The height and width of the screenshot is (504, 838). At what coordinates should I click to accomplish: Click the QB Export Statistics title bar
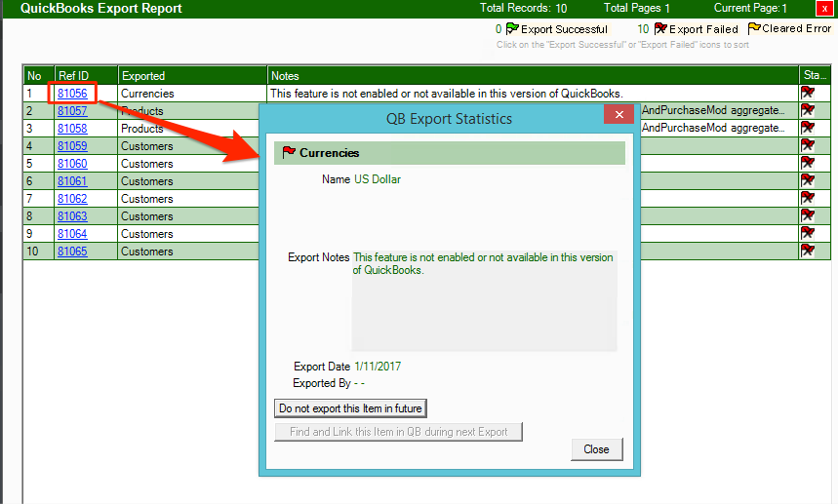tap(449, 119)
